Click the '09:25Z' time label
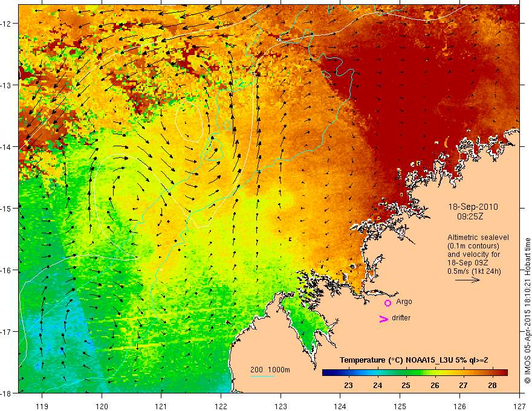532x411 pixels. pos(470,216)
